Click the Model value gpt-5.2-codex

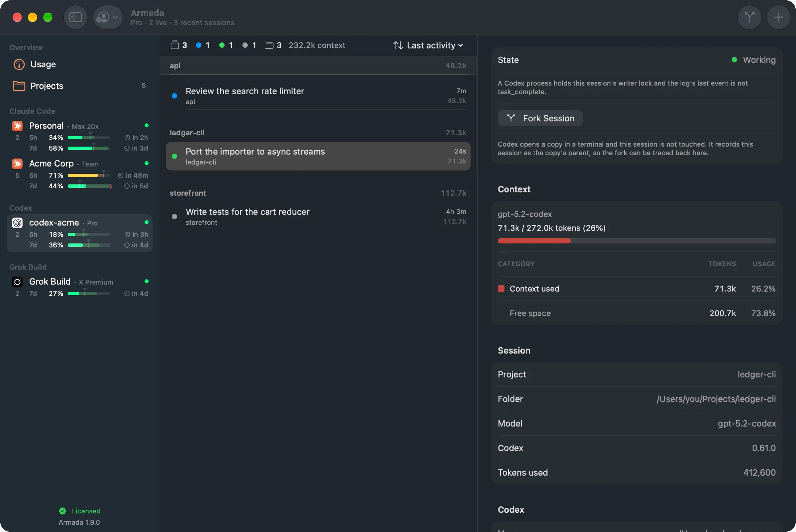click(x=747, y=424)
